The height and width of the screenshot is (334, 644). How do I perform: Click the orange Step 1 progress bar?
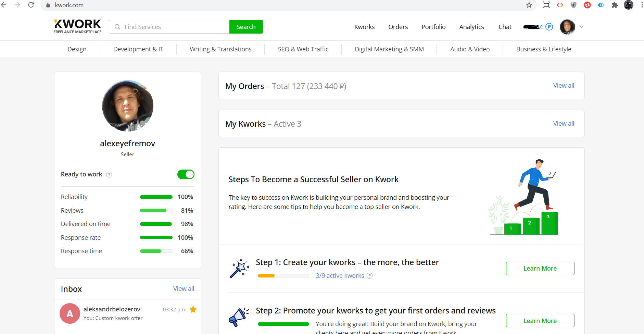[283, 276]
